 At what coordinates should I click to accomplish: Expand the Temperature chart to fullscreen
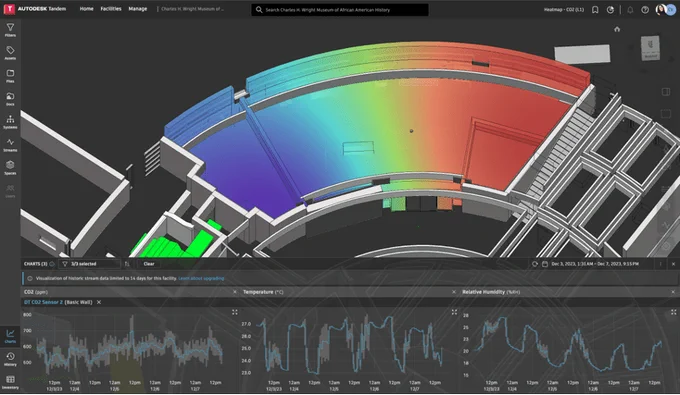(x=454, y=312)
